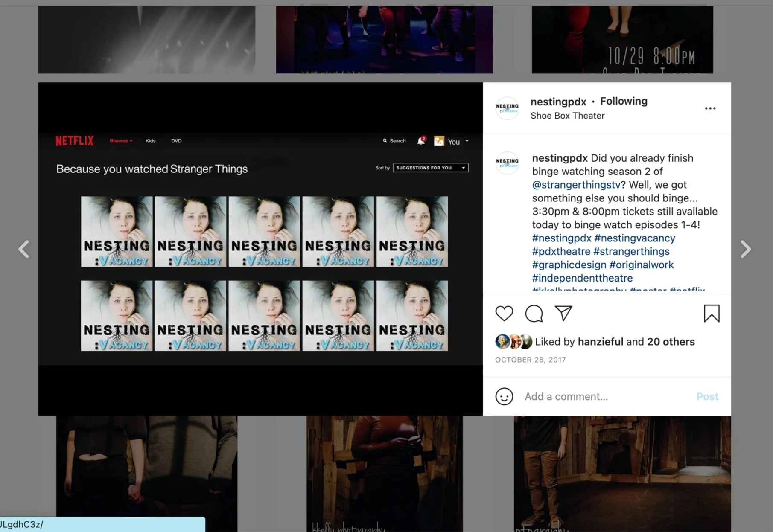Image resolution: width=773 pixels, height=532 pixels.
Task: Open the 10/29 8:00PM poster thumbnail
Action: [x=622, y=40]
